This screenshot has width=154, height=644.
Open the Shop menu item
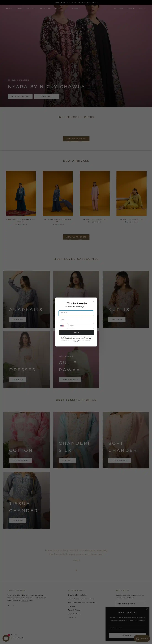19,9
